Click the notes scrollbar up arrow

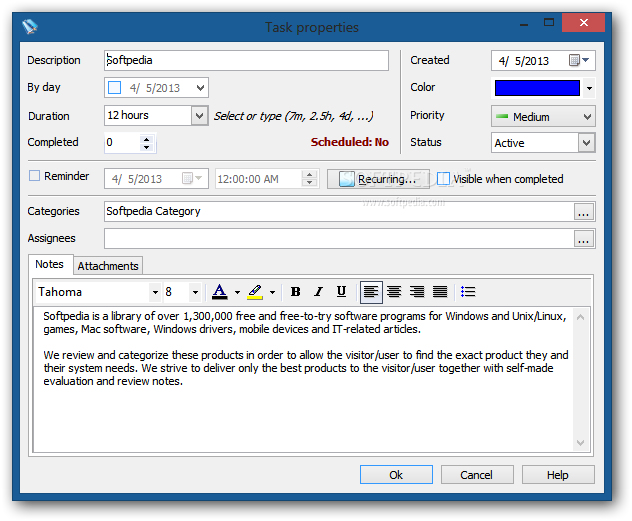click(580, 317)
